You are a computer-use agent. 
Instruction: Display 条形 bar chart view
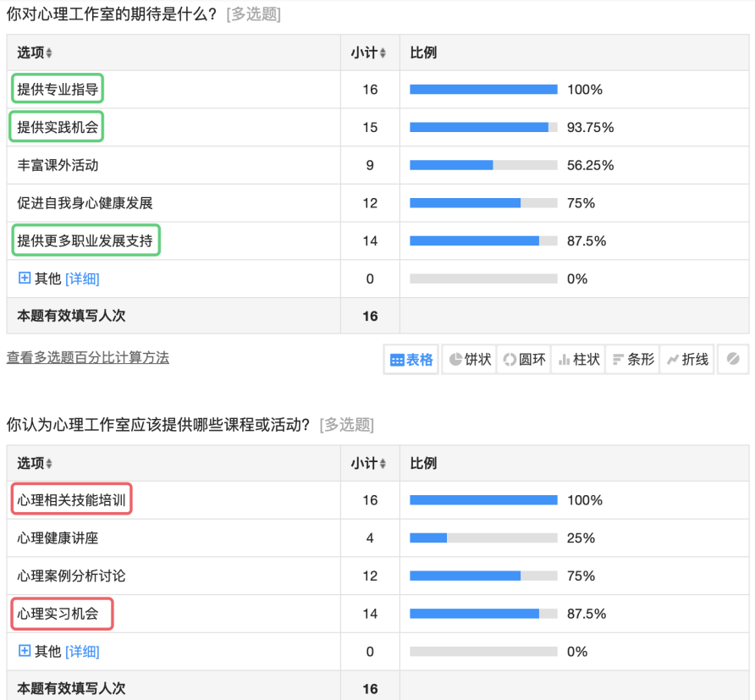(633, 360)
